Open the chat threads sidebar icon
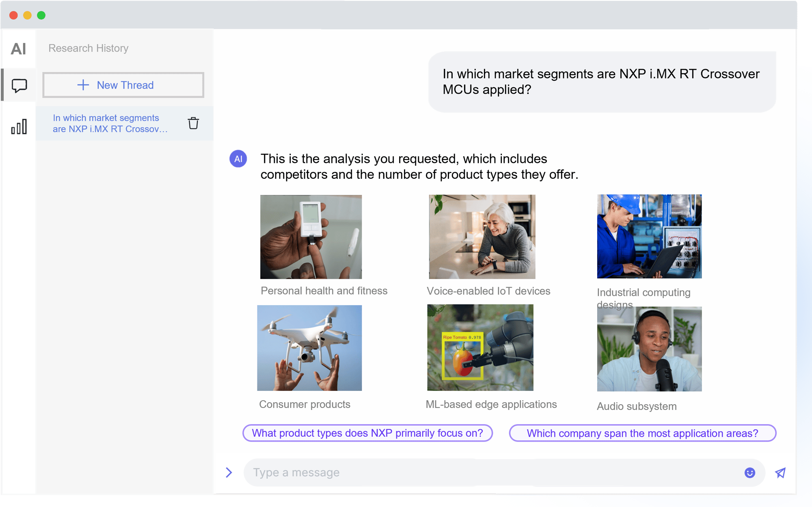The image size is (812, 507). point(19,85)
